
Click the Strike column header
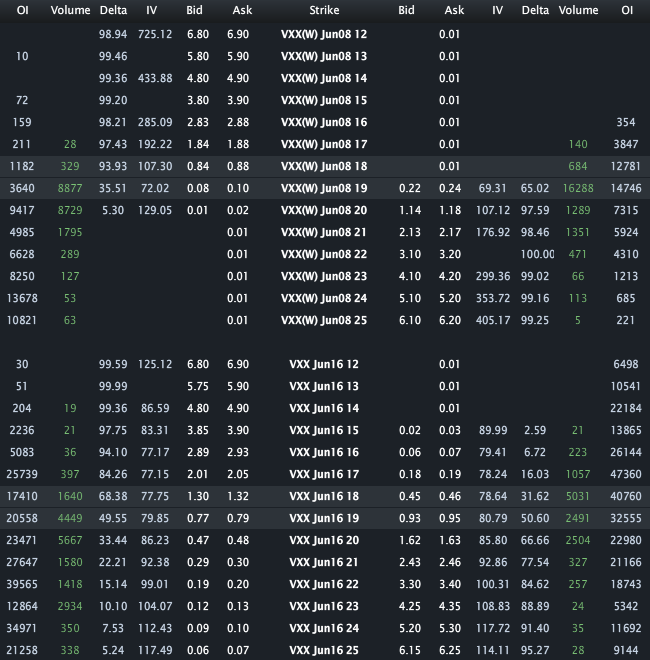point(324,10)
